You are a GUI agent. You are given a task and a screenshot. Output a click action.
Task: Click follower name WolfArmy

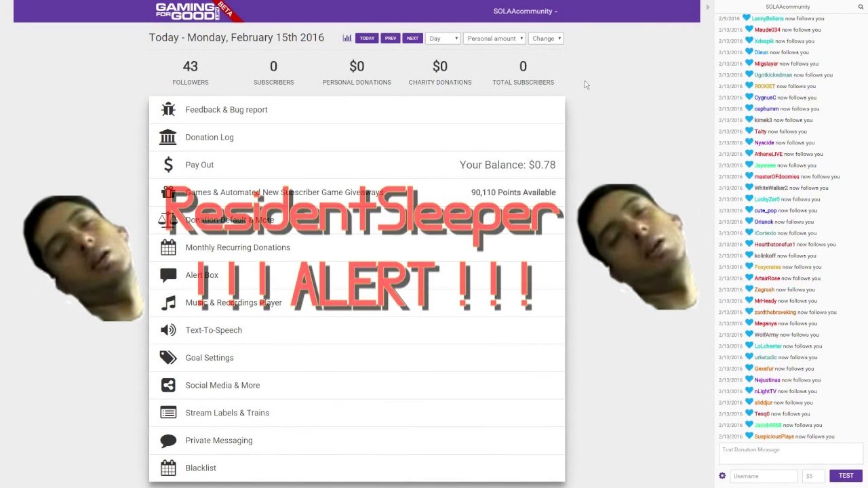coord(766,335)
